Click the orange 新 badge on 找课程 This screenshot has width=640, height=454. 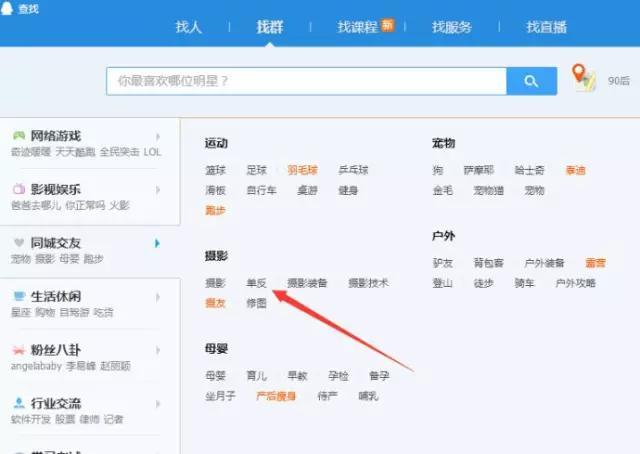pos(388,25)
